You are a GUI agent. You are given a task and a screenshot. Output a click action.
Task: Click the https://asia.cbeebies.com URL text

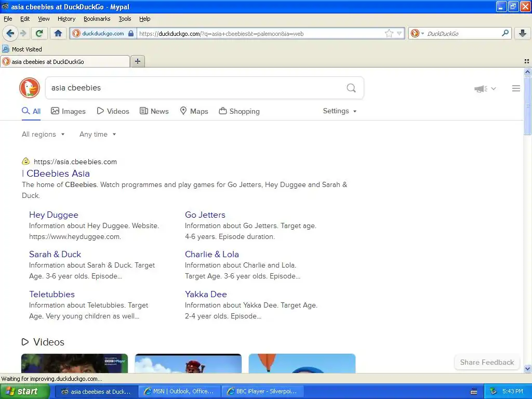(75, 162)
